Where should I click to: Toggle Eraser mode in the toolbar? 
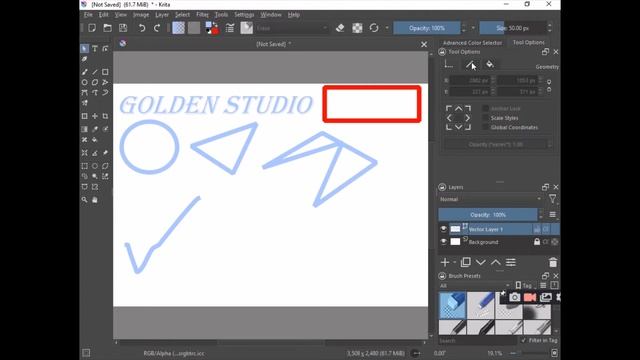click(x=340, y=28)
